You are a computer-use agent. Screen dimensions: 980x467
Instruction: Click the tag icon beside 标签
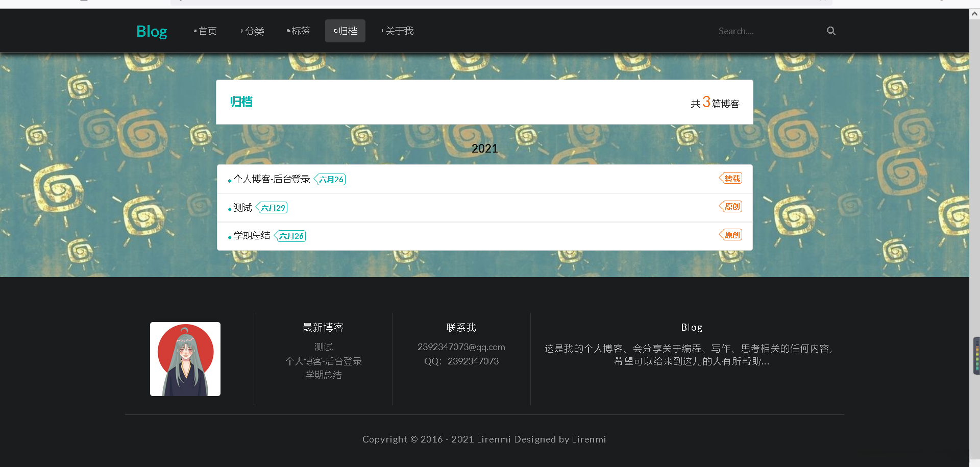coord(288,31)
